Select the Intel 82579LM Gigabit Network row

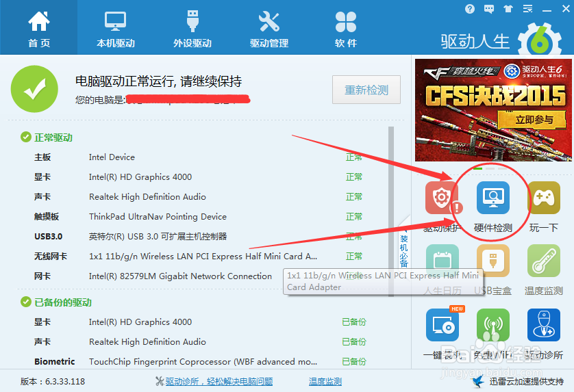click(x=198, y=276)
